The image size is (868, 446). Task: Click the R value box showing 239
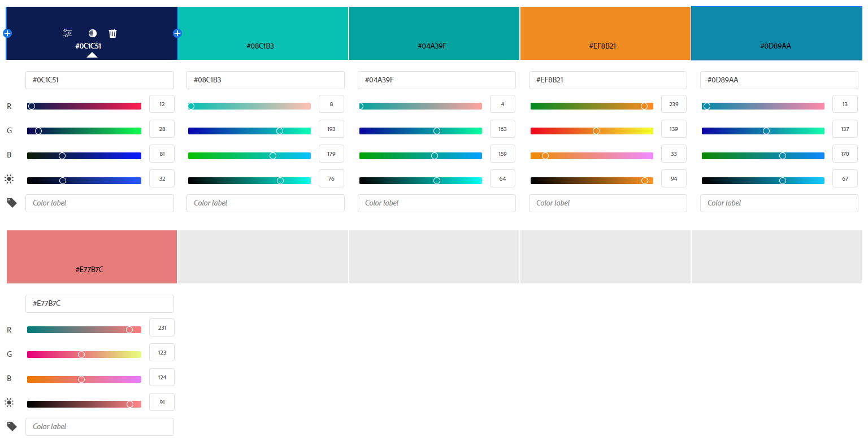point(674,104)
